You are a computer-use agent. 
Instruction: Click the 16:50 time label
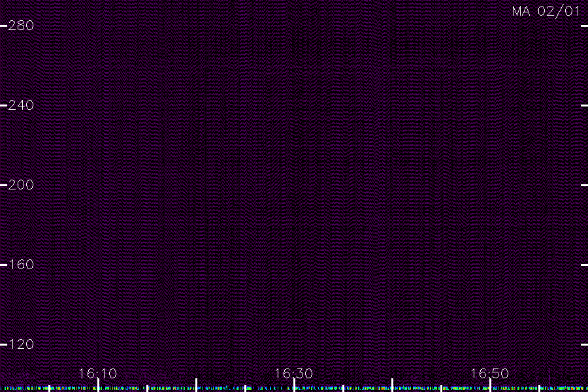coord(489,374)
